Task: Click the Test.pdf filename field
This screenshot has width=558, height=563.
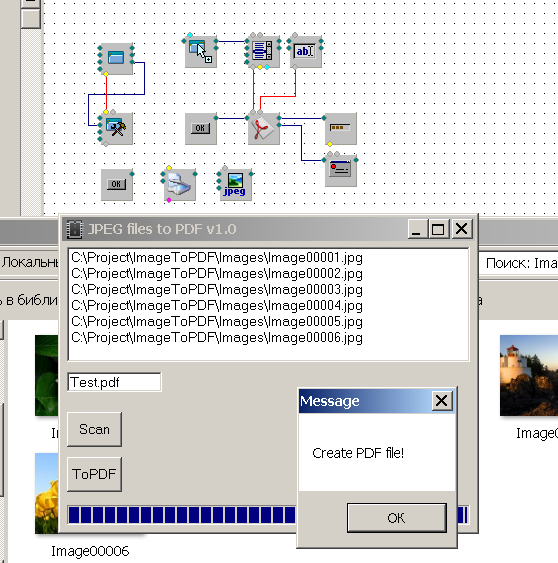Action: [114, 382]
